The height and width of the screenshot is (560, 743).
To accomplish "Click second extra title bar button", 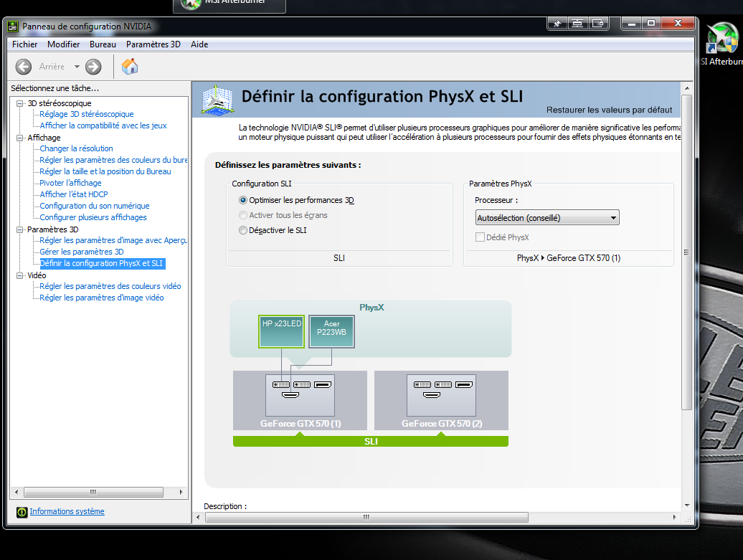I will pos(577,23).
